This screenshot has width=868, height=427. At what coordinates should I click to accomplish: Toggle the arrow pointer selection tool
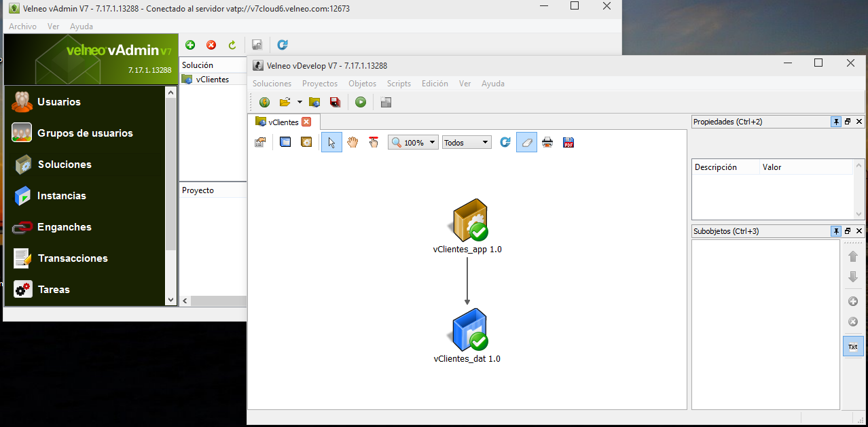pos(331,143)
